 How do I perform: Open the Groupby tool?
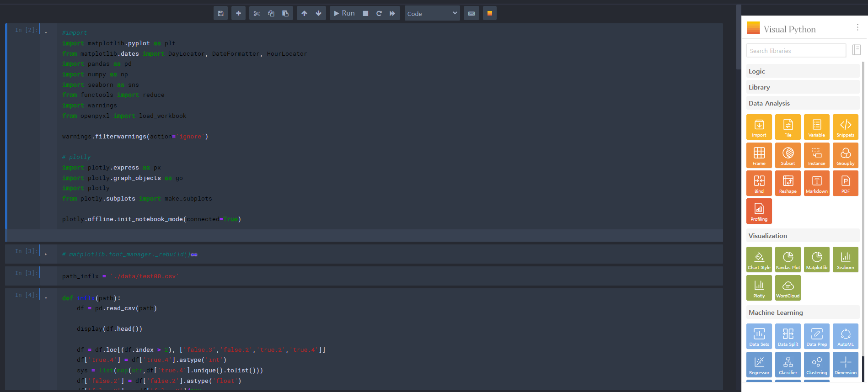click(x=846, y=155)
